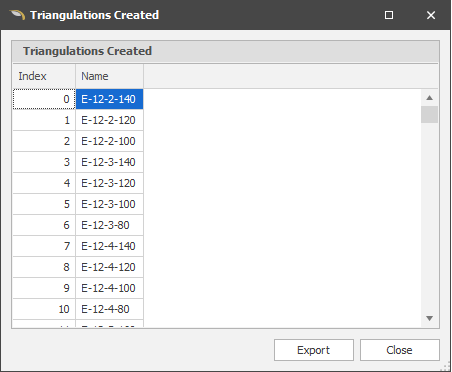This screenshot has width=452, height=372.
Task: Click the scrollbar up arrow
Action: (x=429, y=98)
